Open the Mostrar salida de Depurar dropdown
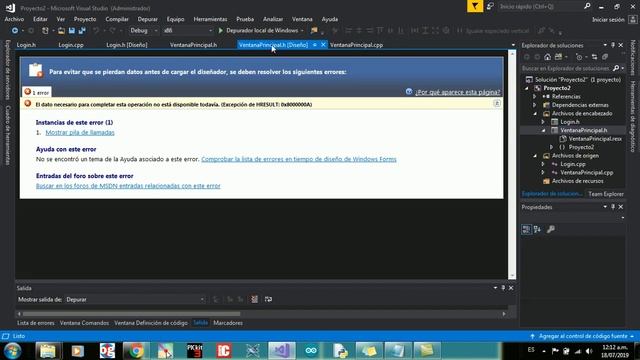 click(135, 300)
